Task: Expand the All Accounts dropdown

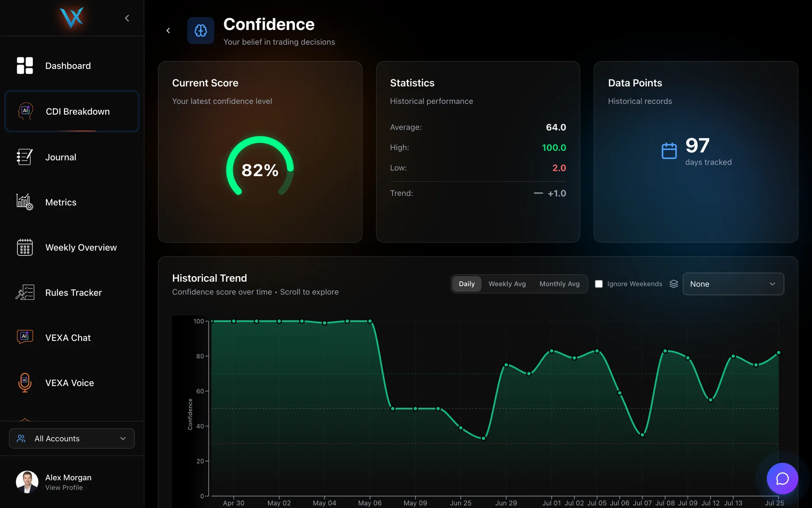Action: (x=72, y=438)
